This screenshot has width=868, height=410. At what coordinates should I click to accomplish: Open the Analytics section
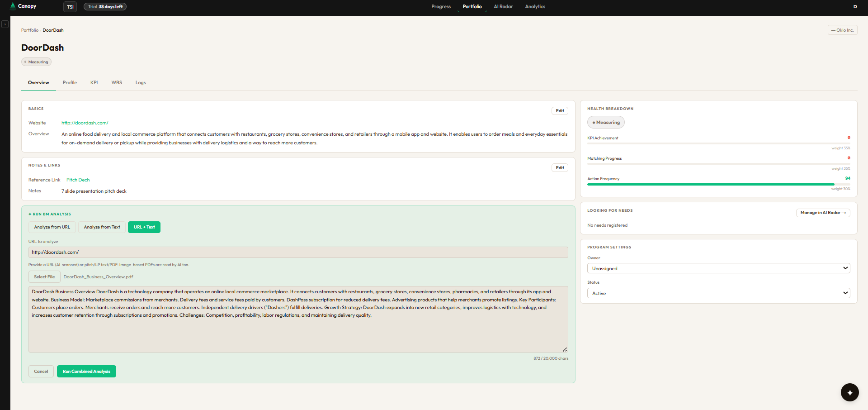click(535, 7)
